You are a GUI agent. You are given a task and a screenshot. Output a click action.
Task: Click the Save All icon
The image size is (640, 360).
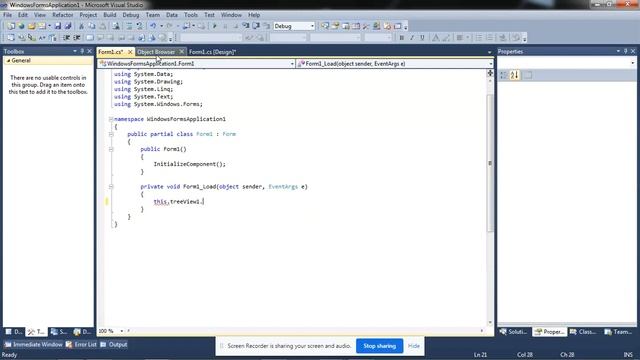tap(68, 26)
